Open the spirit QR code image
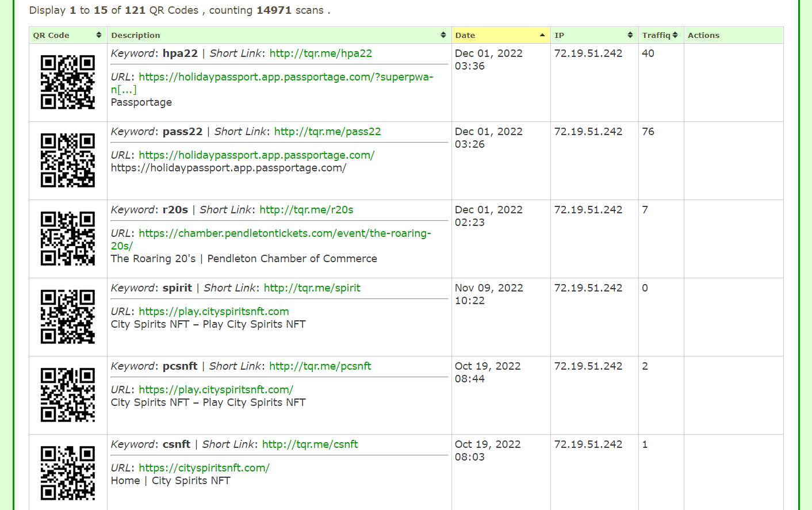Viewport: 812px width, 510px height. coord(68,317)
